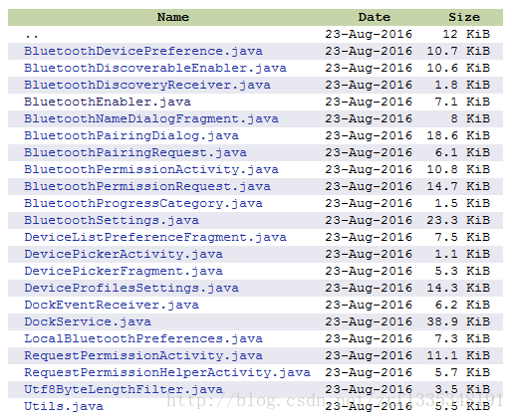The height and width of the screenshot is (420, 516).
Task: Open the parent directory '..' entry
Action: (32, 35)
